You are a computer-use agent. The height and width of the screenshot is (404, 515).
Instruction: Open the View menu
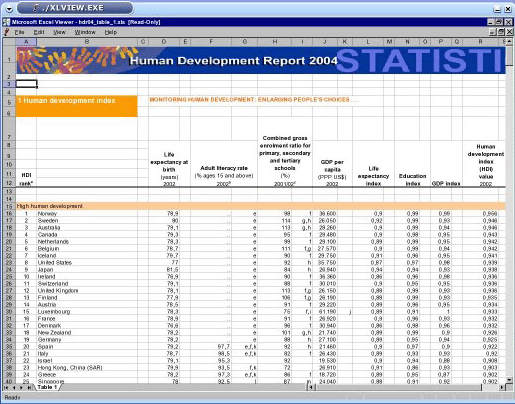click(59, 32)
